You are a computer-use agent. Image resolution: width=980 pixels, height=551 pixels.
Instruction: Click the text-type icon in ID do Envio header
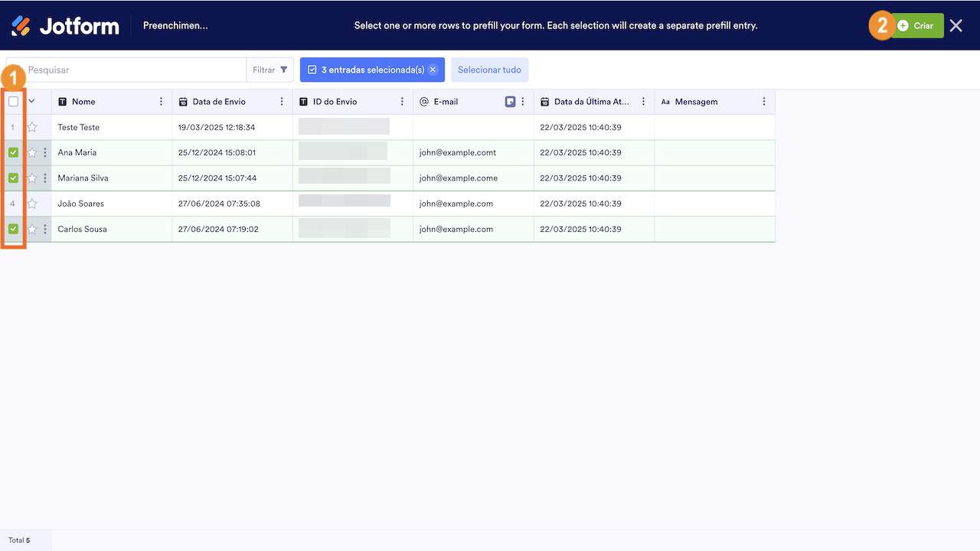point(304,101)
